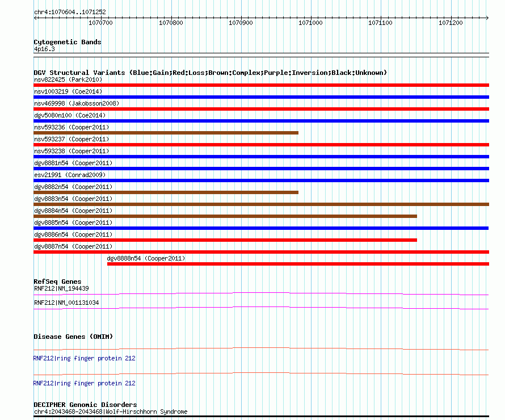Click RNF212|NM_194439 gene label
Screen dimensions: 505x420
pos(61,288)
